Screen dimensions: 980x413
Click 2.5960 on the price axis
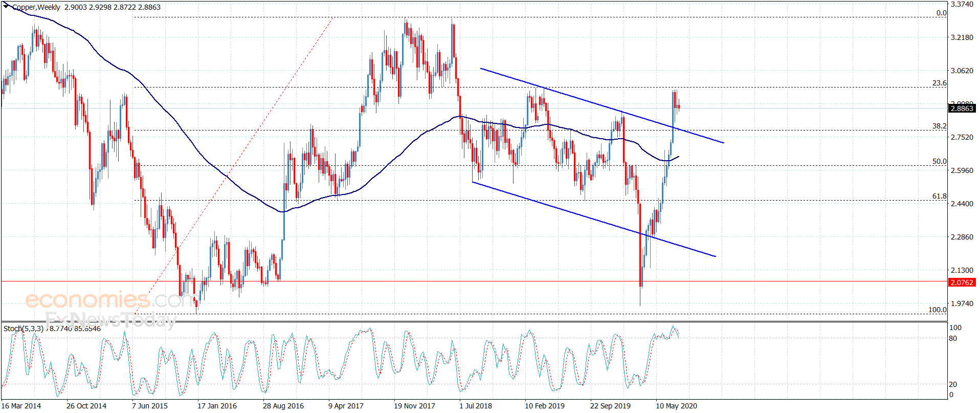(962, 170)
